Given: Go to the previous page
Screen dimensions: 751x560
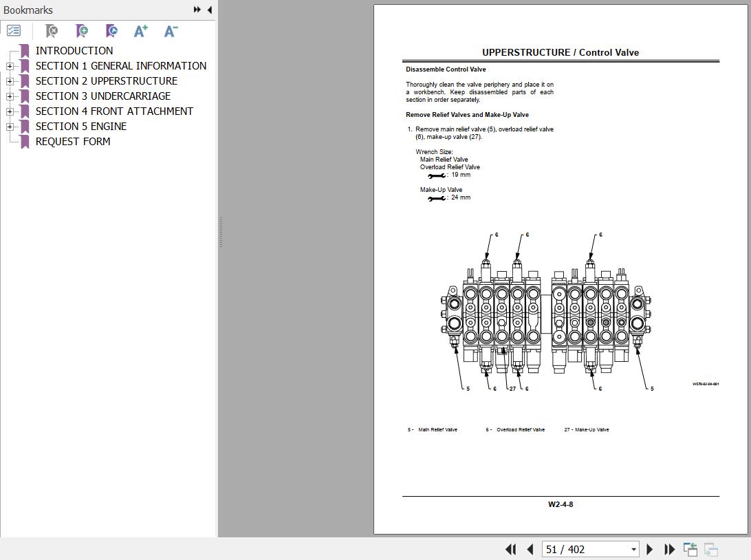Looking at the screenshot, I should (530, 550).
